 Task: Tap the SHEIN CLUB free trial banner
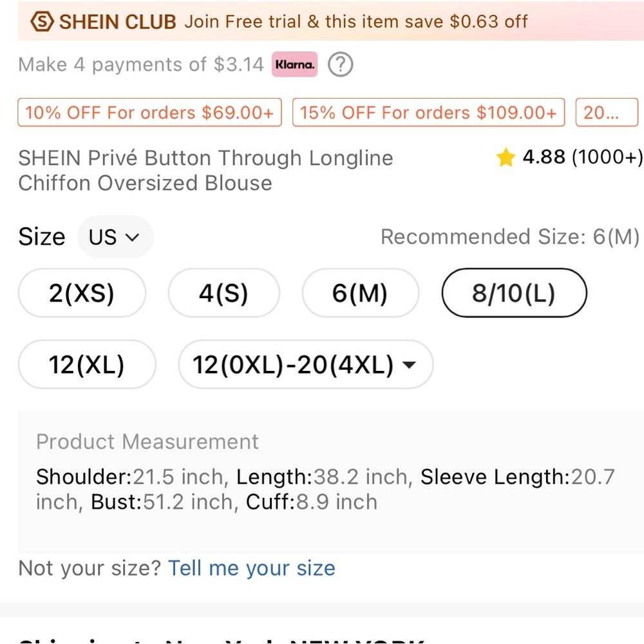click(x=354, y=21)
